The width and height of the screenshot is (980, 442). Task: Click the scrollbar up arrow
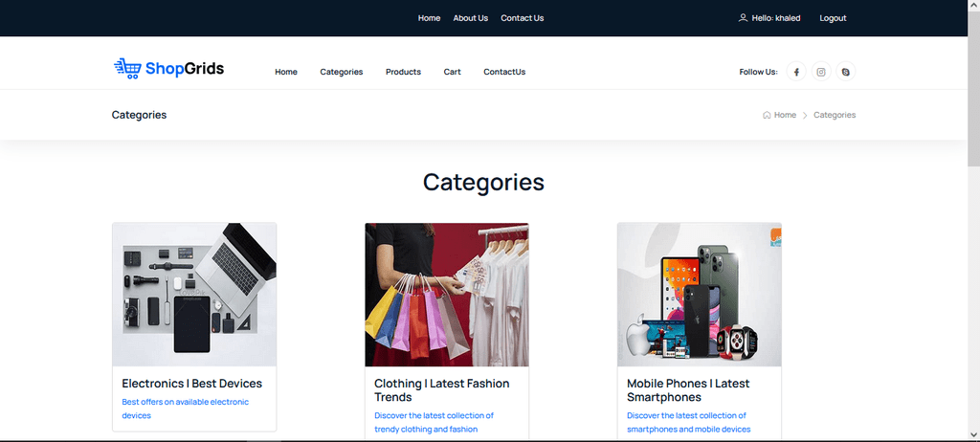[973, 5]
